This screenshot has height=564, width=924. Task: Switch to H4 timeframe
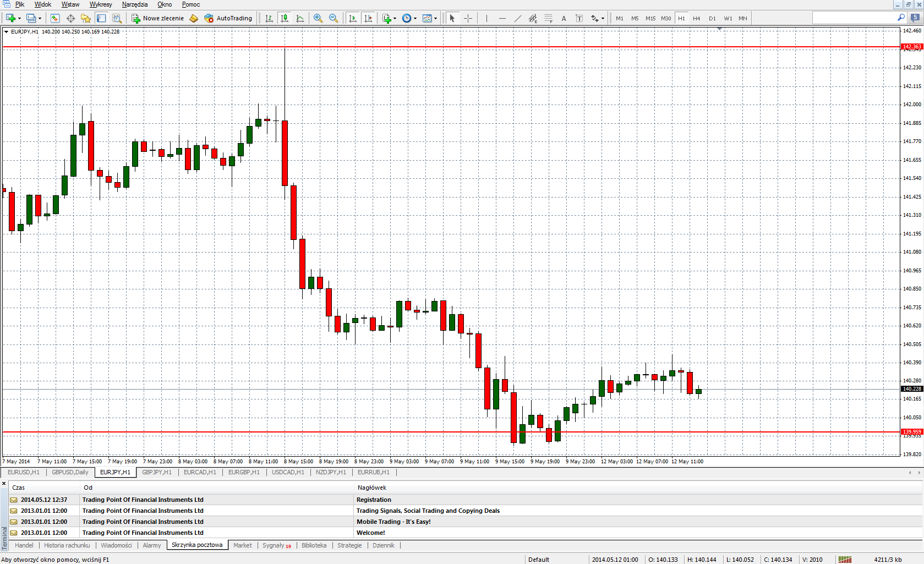click(x=697, y=18)
